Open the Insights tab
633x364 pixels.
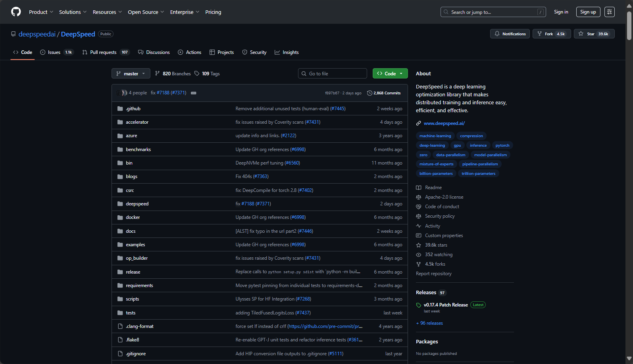[x=287, y=52]
